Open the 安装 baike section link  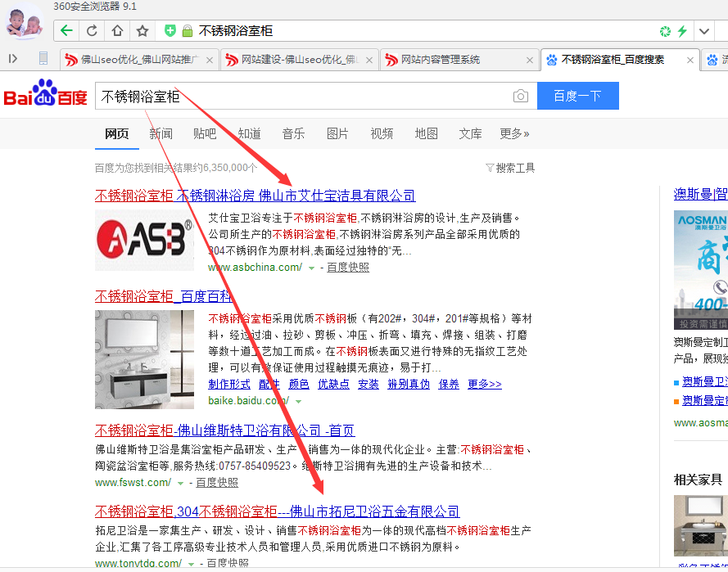click(369, 384)
